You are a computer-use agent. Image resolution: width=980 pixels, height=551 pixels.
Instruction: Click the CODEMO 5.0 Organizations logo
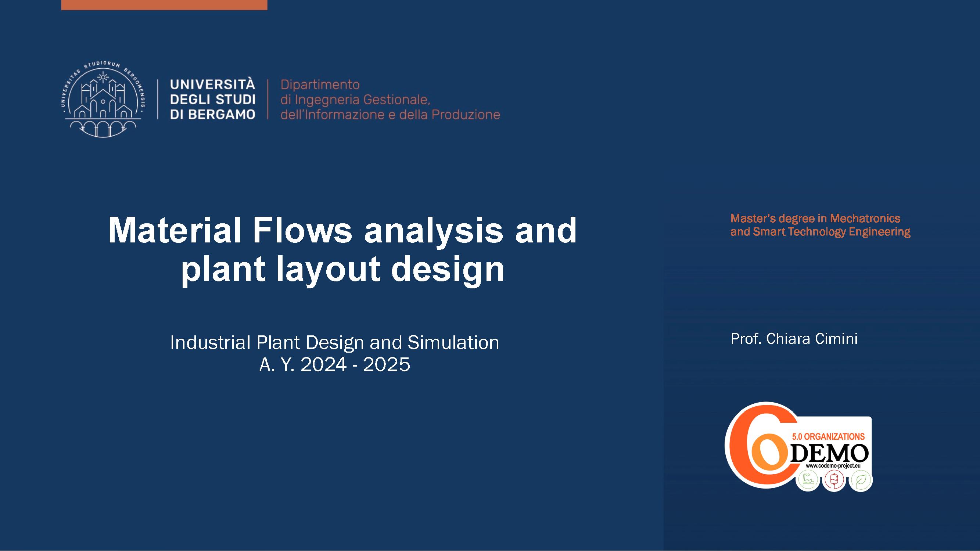(x=798, y=447)
